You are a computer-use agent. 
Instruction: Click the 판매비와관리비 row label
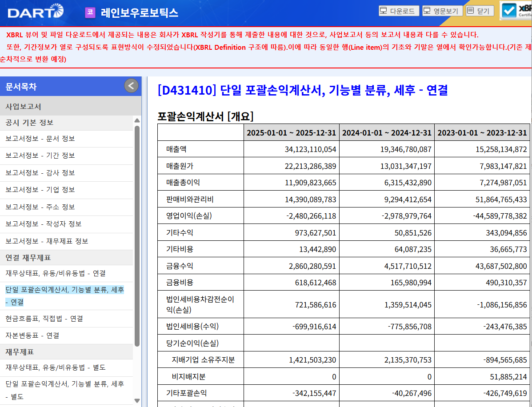(190, 199)
